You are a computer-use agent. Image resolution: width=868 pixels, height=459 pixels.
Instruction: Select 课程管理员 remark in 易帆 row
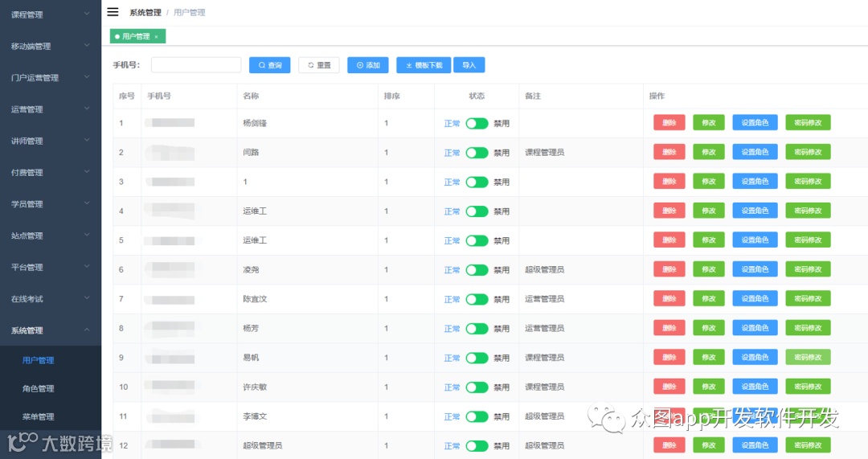[545, 358]
